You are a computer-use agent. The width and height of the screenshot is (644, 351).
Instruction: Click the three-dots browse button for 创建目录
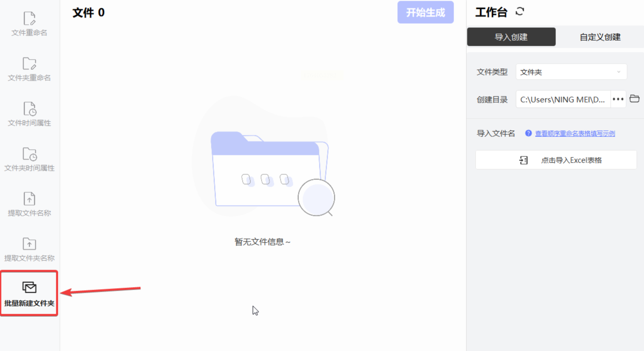point(618,99)
